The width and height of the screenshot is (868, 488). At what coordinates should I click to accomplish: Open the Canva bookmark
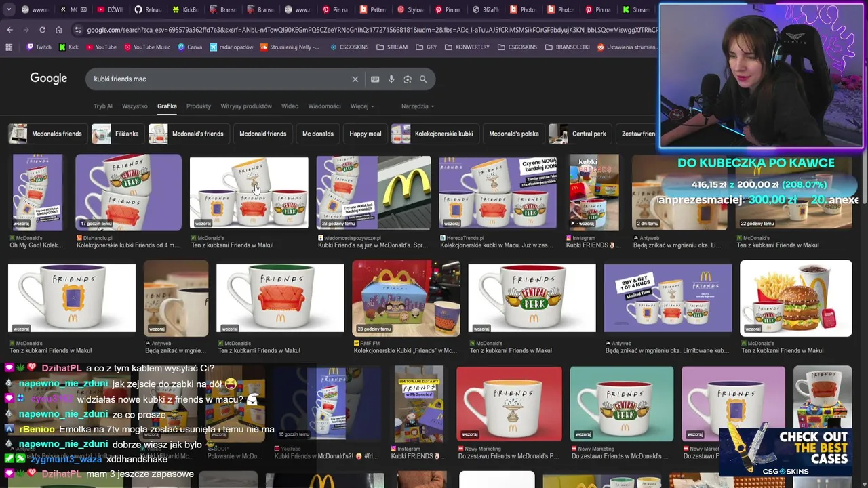pyautogui.click(x=190, y=47)
